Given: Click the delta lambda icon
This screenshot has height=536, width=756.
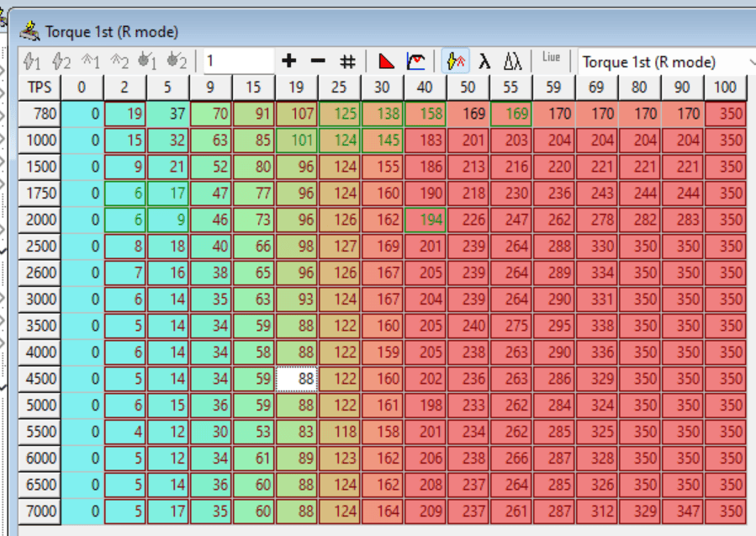Looking at the screenshot, I should 513,61.
